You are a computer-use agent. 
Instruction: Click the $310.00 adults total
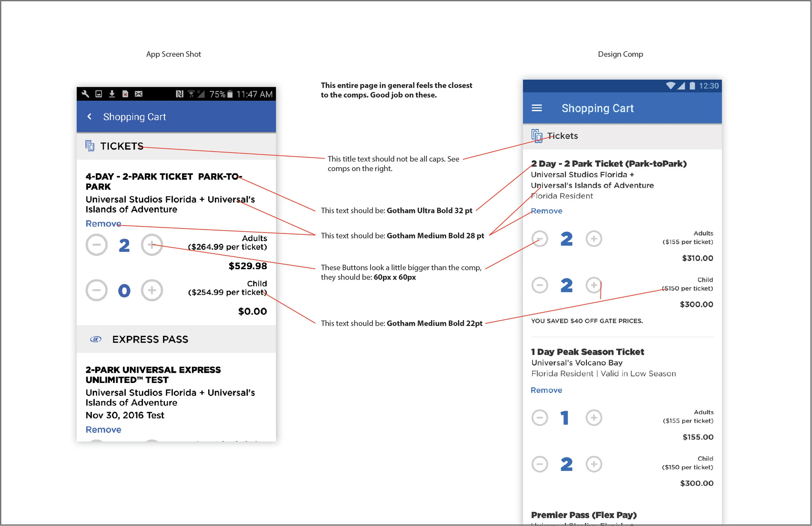[698, 258]
